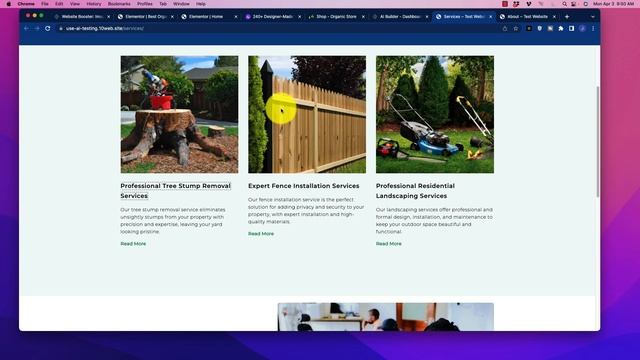Open the Bookmarks menu
The width and height of the screenshot is (640, 360).
[x=119, y=4]
